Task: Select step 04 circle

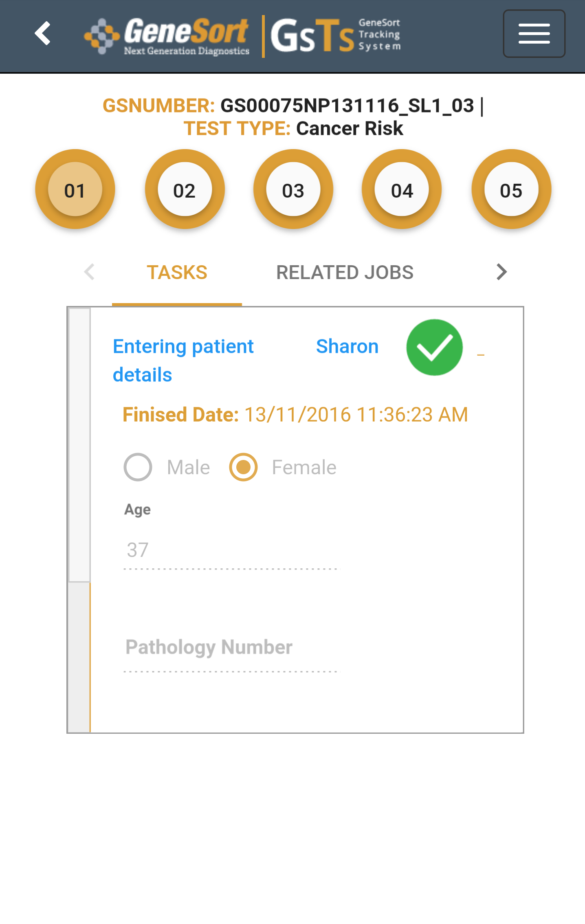Action: [x=402, y=189]
